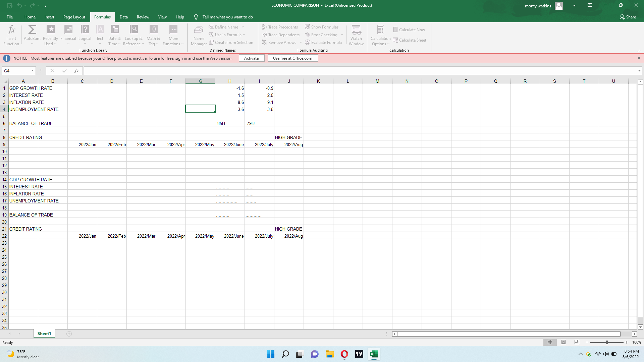Switch to Page Layout view in status bar
The image size is (644, 362).
pos(563,342)
